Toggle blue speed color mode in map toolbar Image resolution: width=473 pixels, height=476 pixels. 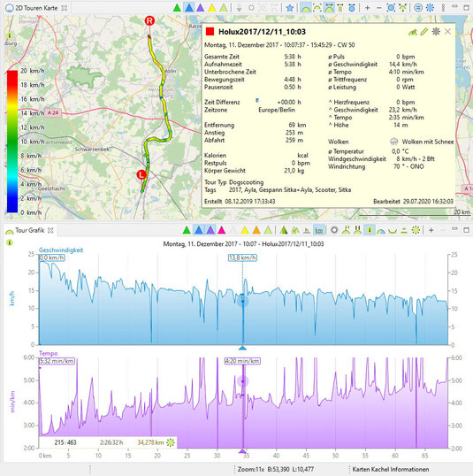point(188,8)
